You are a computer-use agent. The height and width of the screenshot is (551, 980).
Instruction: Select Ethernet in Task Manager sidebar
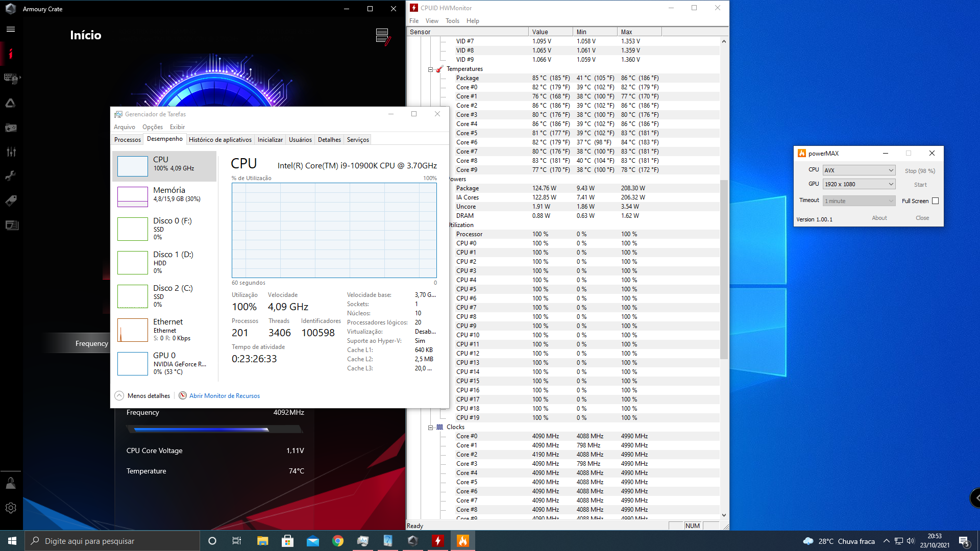click(164, 330)
